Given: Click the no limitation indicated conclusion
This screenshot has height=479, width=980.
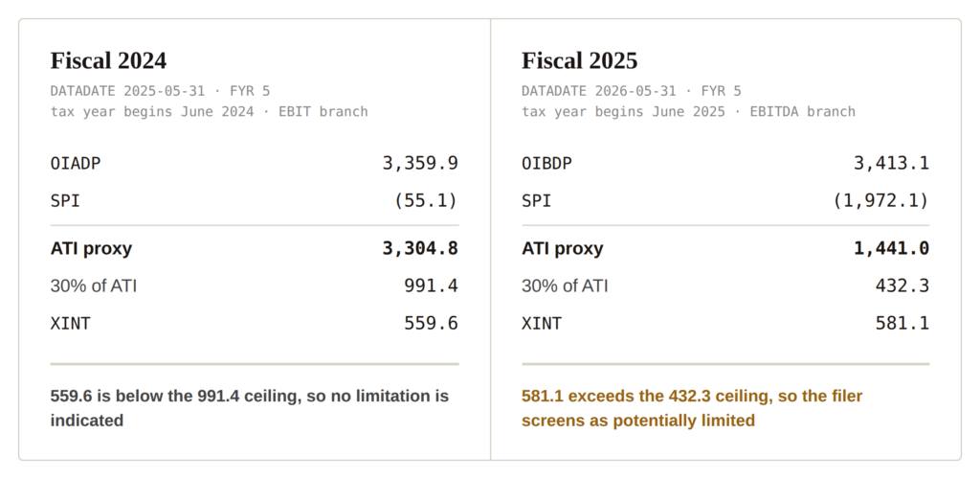Looking at the screenshot, I should pos(250,408).
